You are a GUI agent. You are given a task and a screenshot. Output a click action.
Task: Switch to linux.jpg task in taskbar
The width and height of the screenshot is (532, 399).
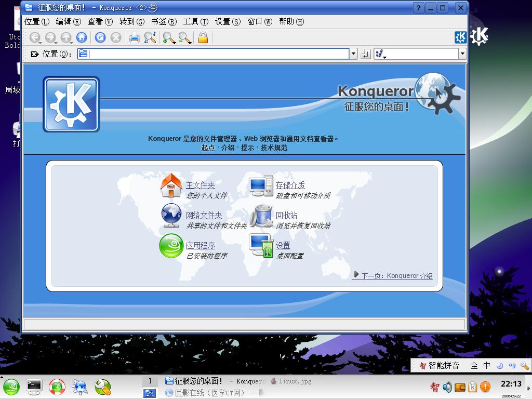(x=291, y=381)
